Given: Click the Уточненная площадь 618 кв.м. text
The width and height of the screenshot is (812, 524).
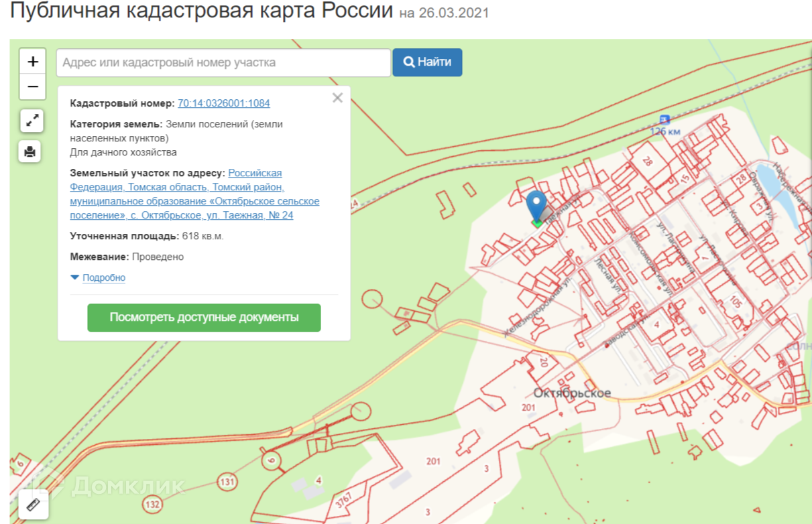Looking at the screenshot, I should 147,236.
